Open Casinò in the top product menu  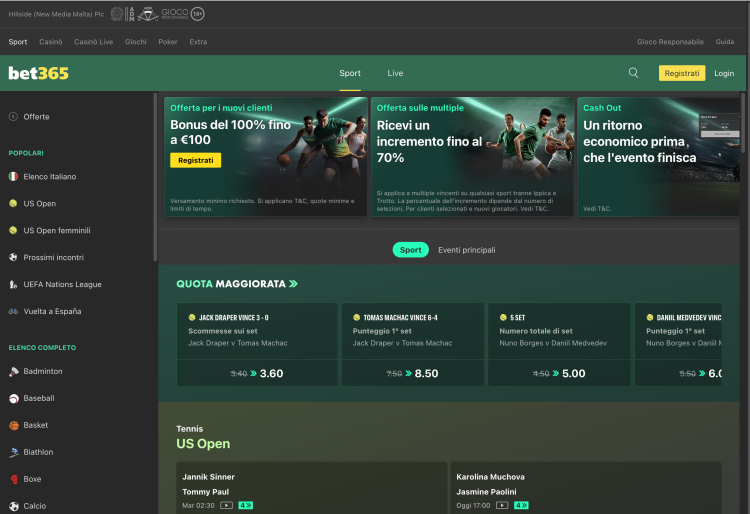point(51,42)
